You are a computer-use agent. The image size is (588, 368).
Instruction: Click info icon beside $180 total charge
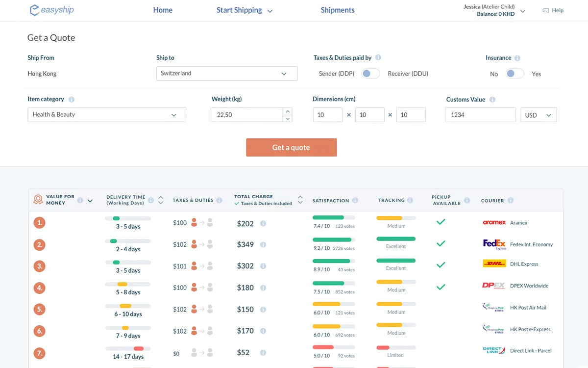pos(263,288)
